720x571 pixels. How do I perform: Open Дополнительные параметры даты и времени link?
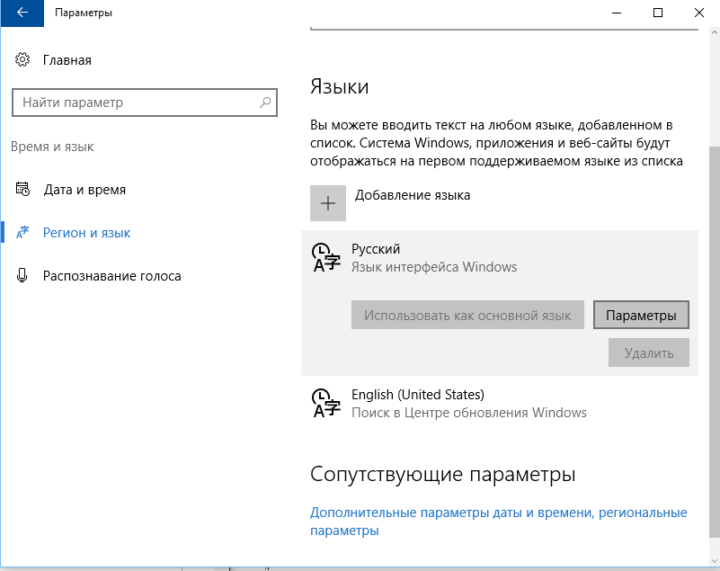[x=498, y=521]
